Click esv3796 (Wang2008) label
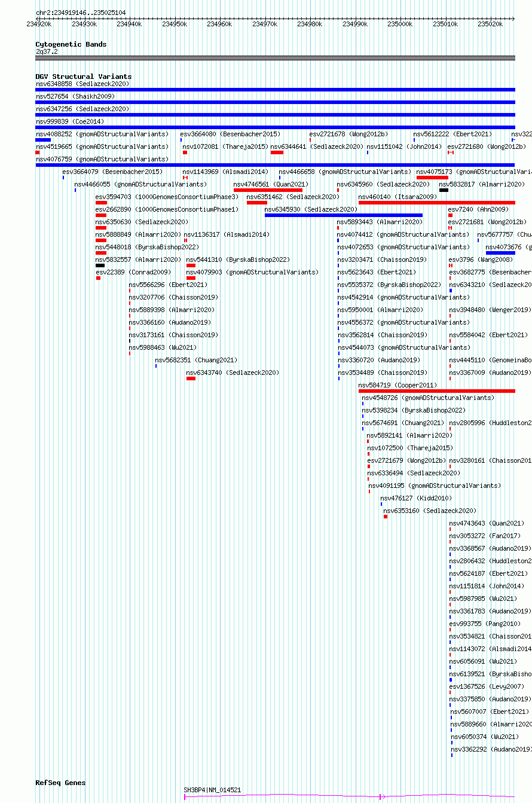This screenshot has width=532, height=803. [481, 259]
